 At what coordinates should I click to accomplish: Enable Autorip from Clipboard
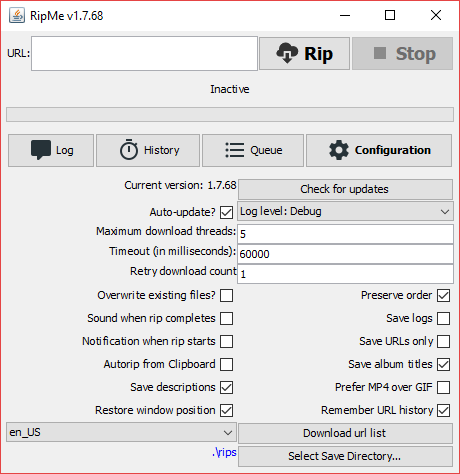(226, 364)
